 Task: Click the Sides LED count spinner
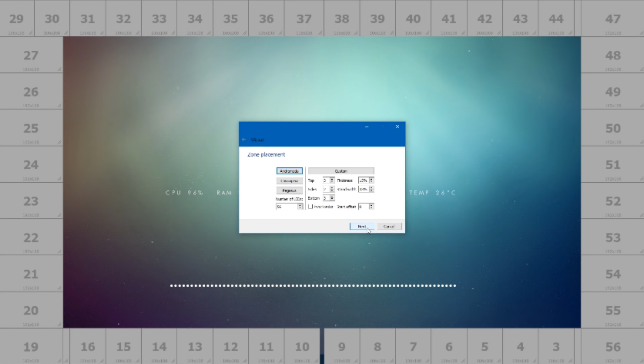point(332,189)
